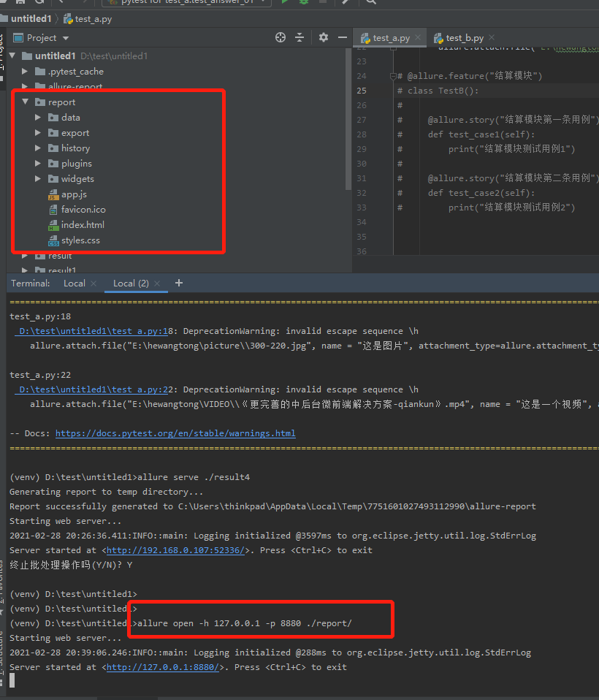Image resolution: width=599 pixels, height=700 pixels.
Task: Close the test_a.py editor tab
Action: click(418, 37)
